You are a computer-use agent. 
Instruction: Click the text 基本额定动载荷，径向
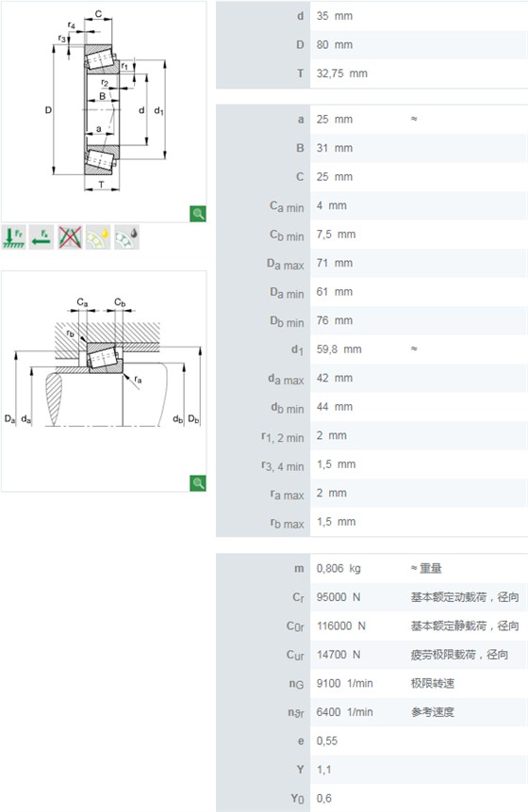pos(465,597)
